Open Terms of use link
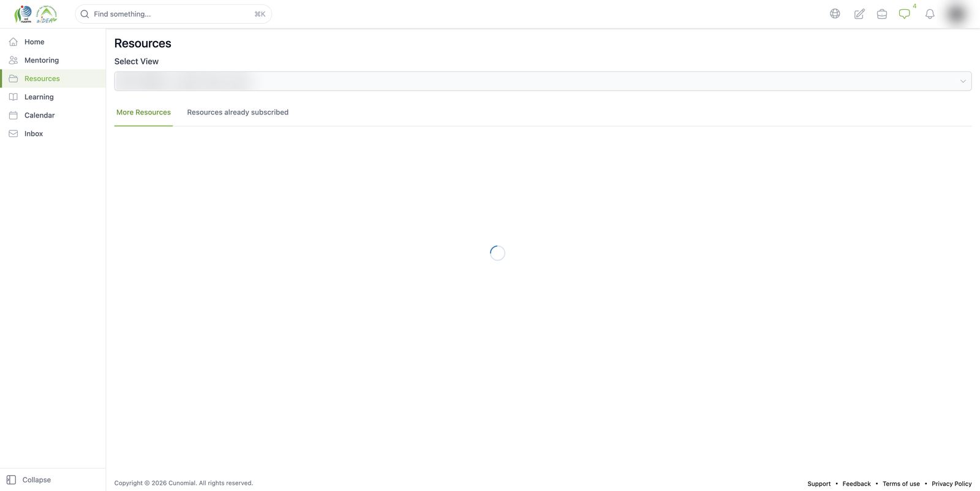The height and width of the screenshot is (491, 980). (901, 484)
